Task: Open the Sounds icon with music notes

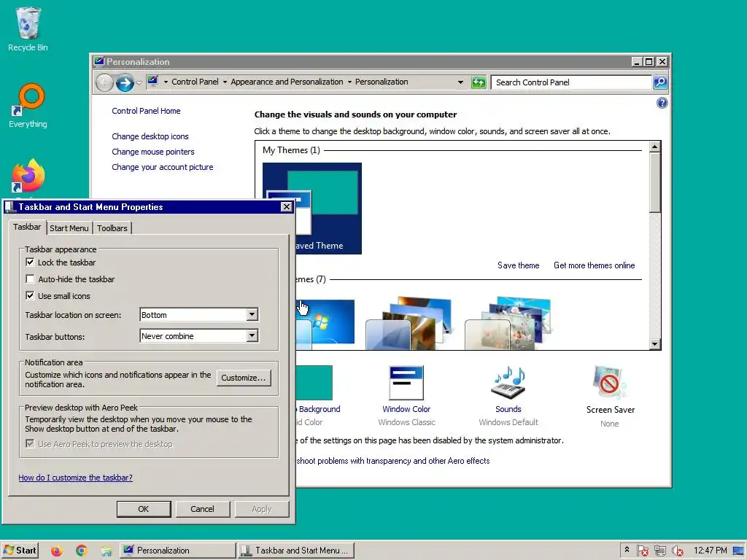Action: (508, 382)
